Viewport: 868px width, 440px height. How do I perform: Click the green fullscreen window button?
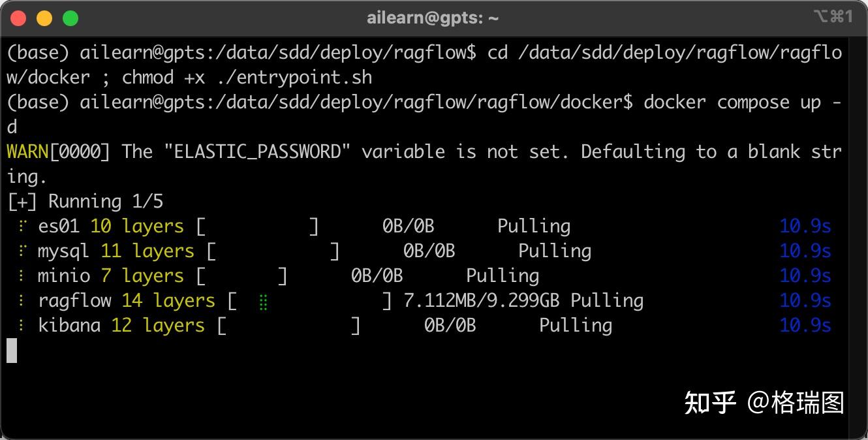pyautogui.click(x=70, y=18)
